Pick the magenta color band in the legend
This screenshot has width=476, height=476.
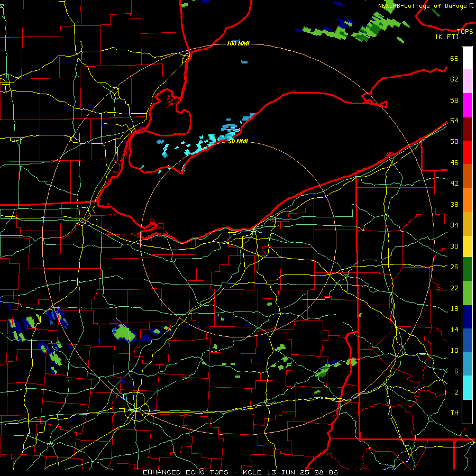point(467,105)
